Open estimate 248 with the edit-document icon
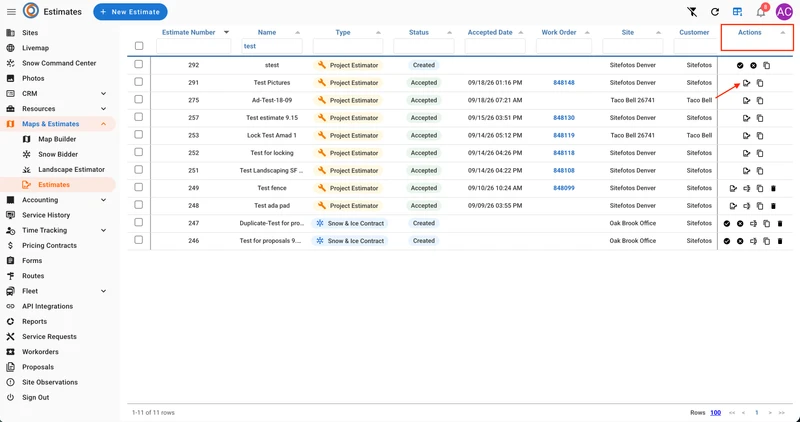The width and height of the screenshot is (800, 422). point(733,206)
